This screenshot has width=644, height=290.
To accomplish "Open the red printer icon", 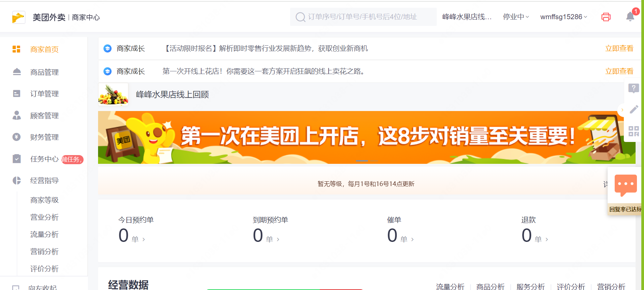I will pyautogui.click(x=606, y=17).
